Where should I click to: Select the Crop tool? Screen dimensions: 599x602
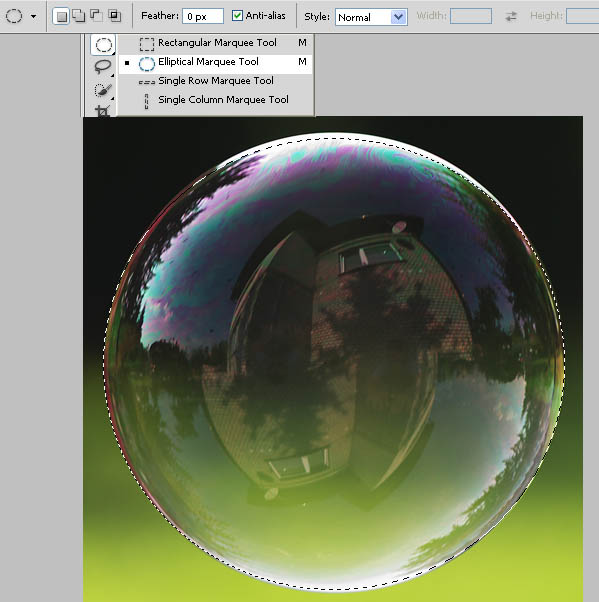103,111
